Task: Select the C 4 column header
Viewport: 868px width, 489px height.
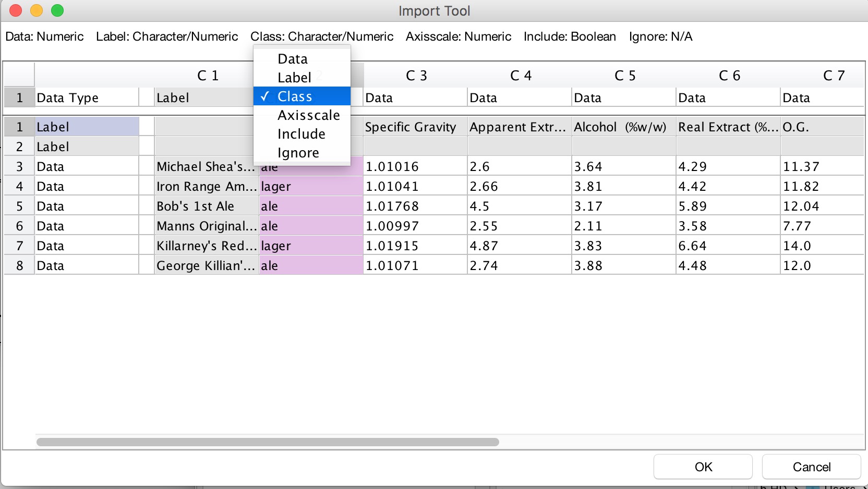Action: coord(520,76)
